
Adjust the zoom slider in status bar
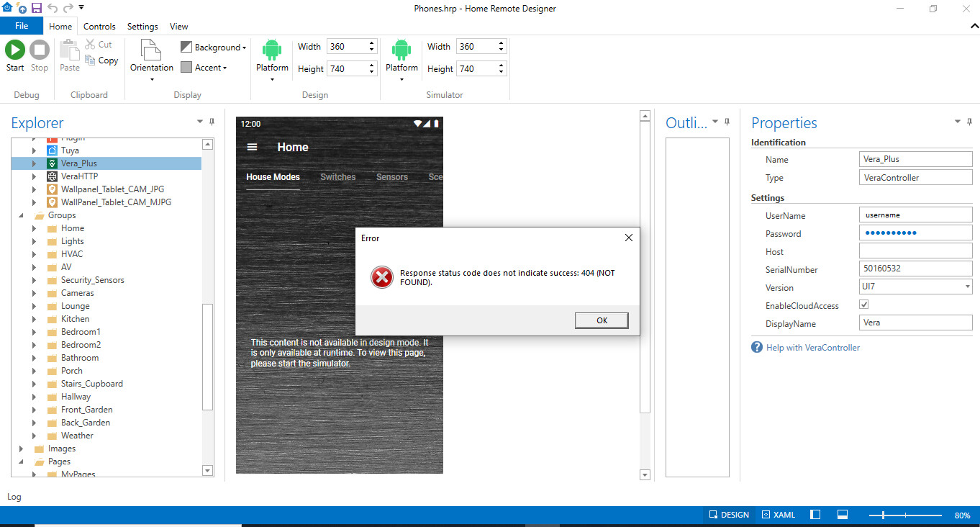click(884, 515)
